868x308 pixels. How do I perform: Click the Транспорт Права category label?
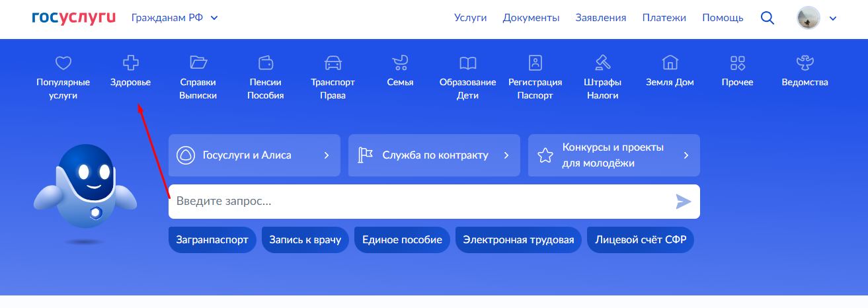coord(333,89)
